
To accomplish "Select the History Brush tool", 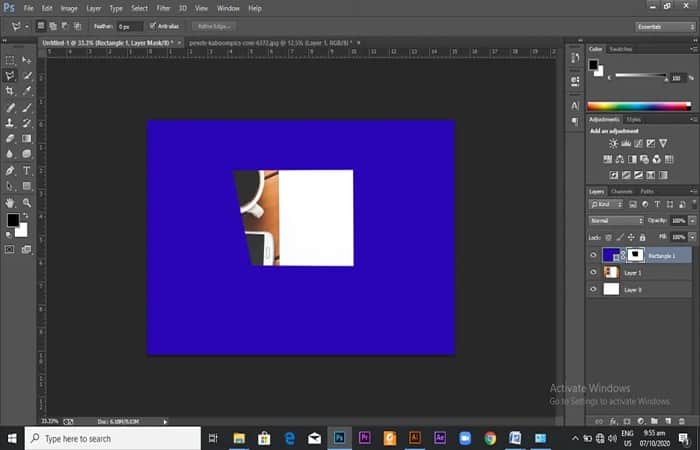I will pos(27,123).
